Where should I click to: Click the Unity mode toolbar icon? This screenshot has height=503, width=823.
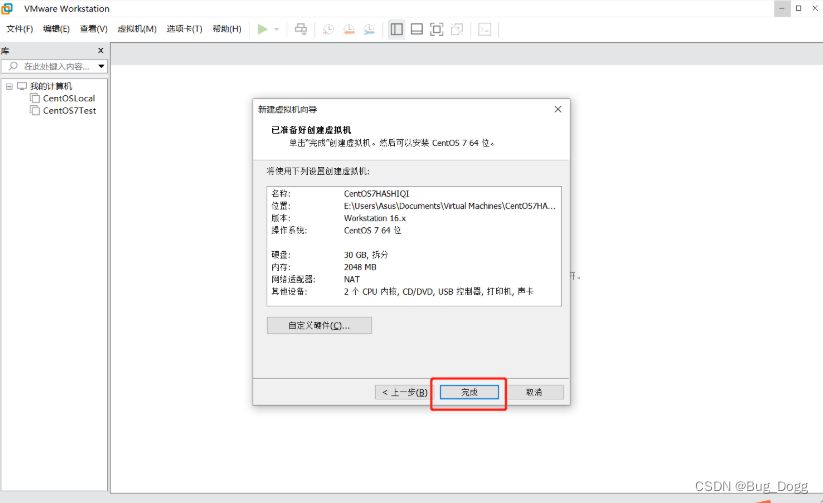(457, 29)
